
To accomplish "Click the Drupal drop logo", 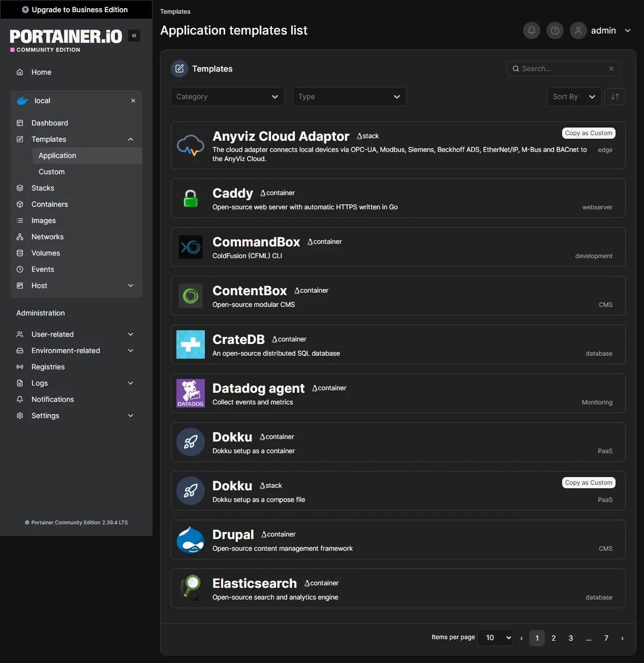I will [x=191, y=540].
